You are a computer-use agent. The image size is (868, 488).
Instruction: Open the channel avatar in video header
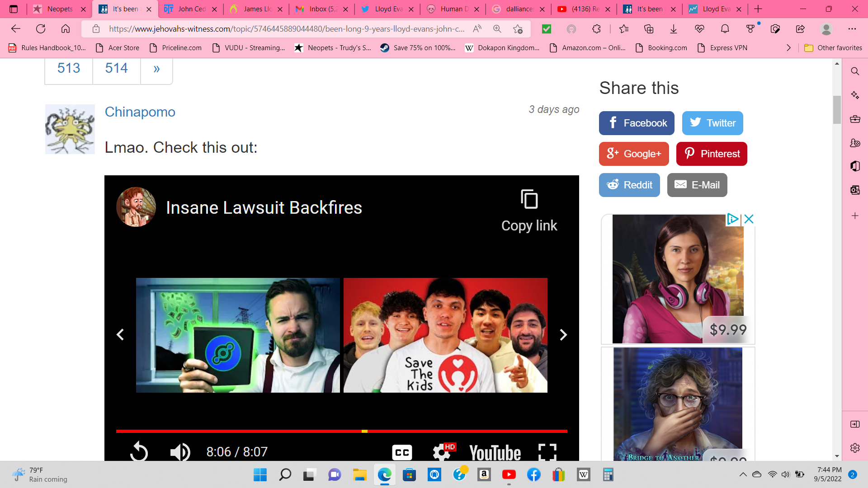coord(136,207)
